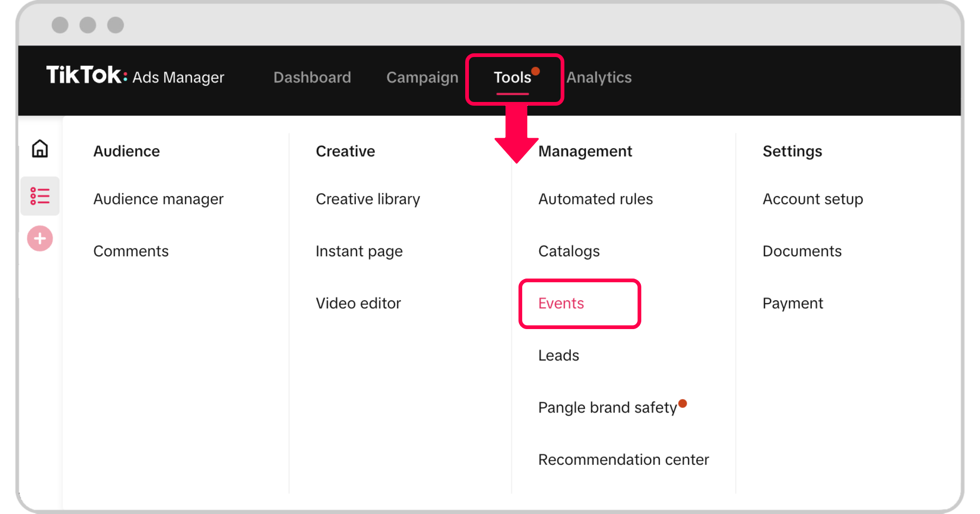Open the list view sidebar icon
The image size is (980, 514).
click(40, 196)
